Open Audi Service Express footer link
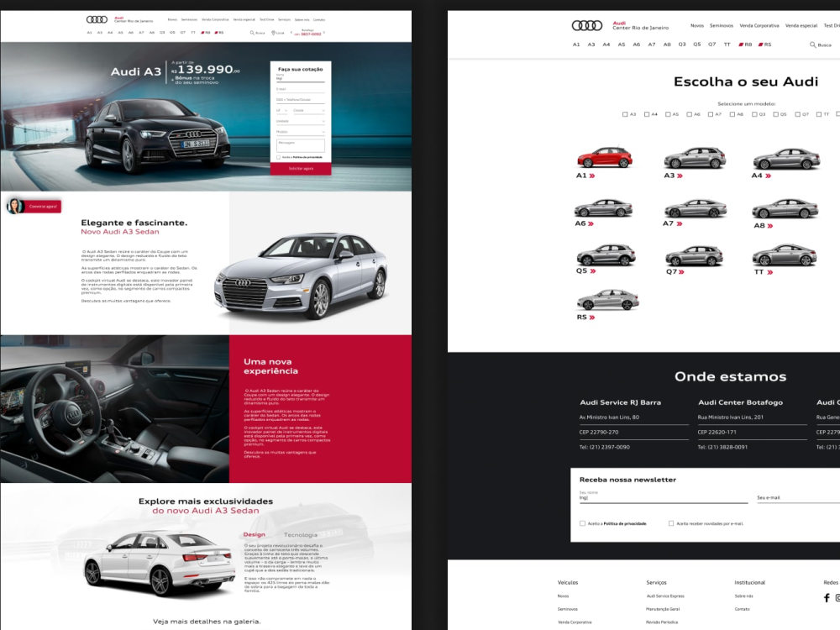This screenshot has width=840, height=630. point(665,596)
